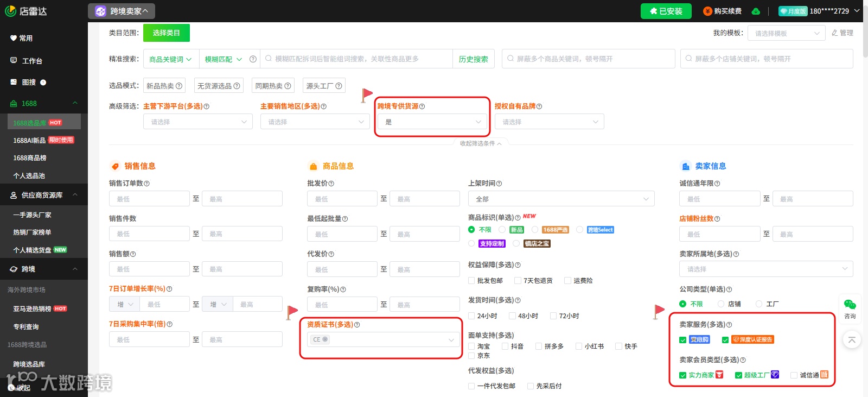Open the 上架时间 dropdown showing 全部
The image size is (868, 397).
point(561,199)
